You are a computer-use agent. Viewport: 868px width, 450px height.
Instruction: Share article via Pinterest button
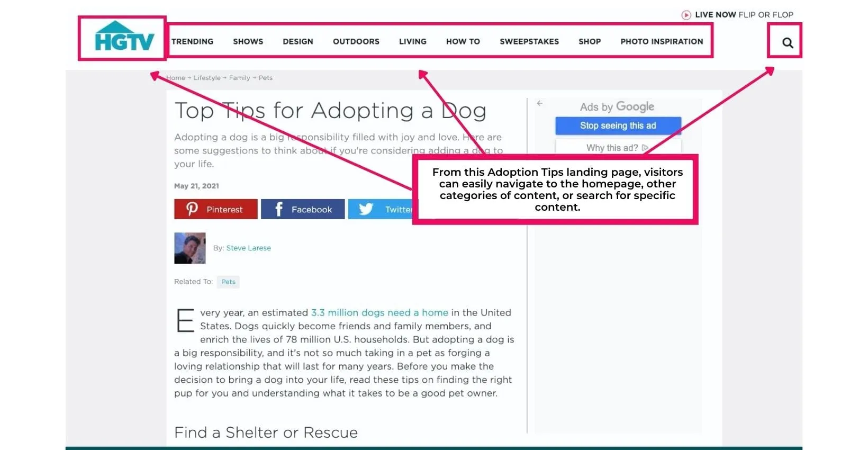215,209
